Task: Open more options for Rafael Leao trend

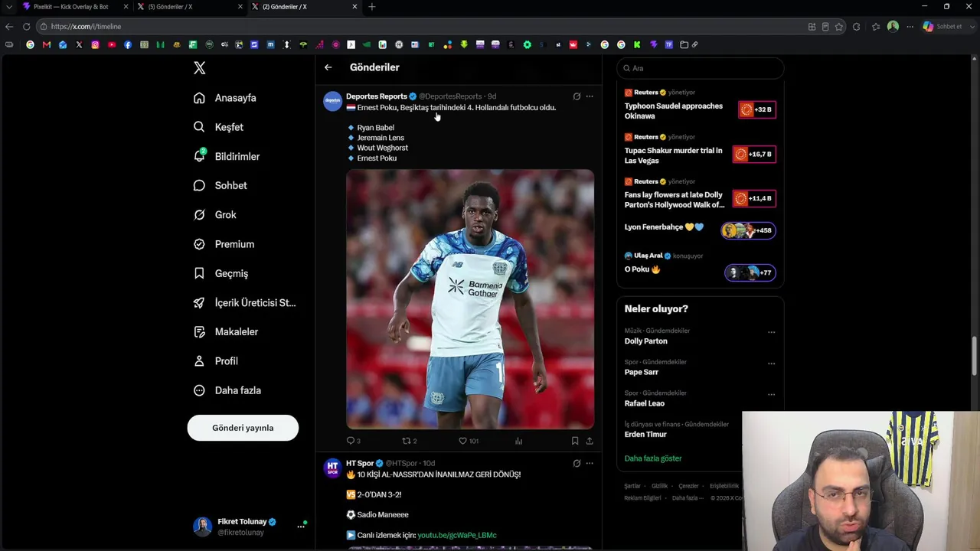Action: click(771, 394)
